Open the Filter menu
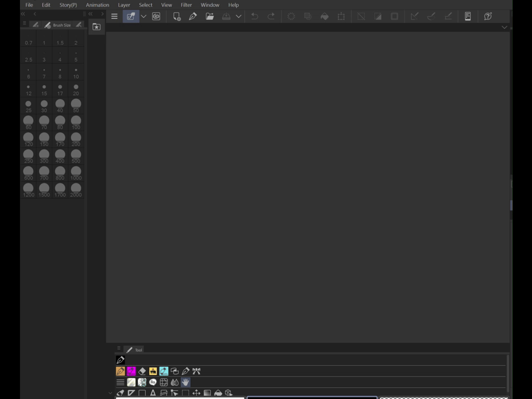Image resolution: width=532 pixels, height=399 pixels. tap(186, 5)
